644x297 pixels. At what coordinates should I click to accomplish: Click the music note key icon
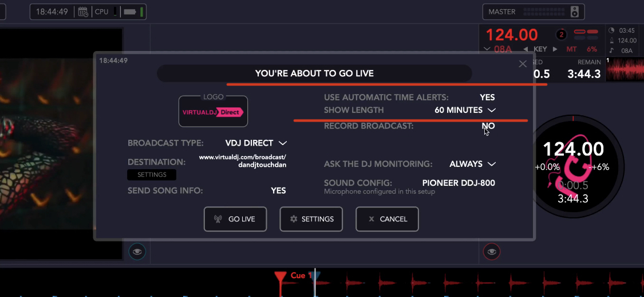tap(611, 50)
